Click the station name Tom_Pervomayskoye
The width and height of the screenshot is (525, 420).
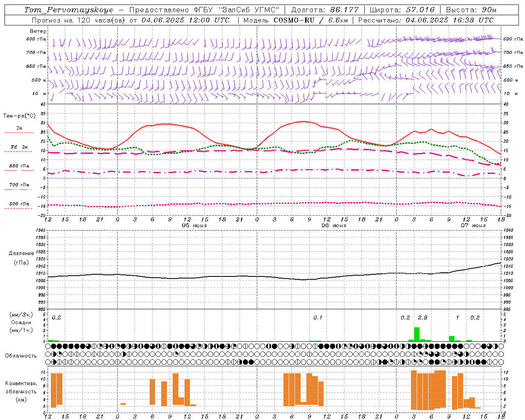(x=68, y=10)
